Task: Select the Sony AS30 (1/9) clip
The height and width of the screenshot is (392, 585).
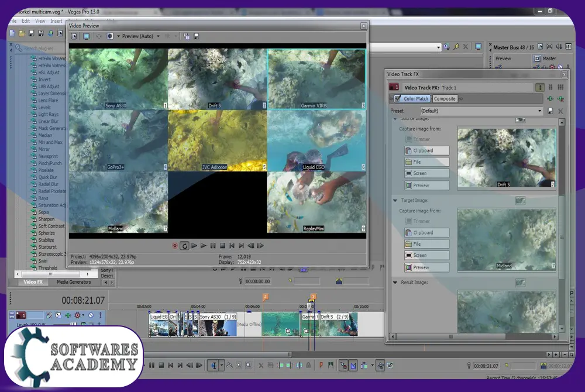Action: [x=218, y=325]
